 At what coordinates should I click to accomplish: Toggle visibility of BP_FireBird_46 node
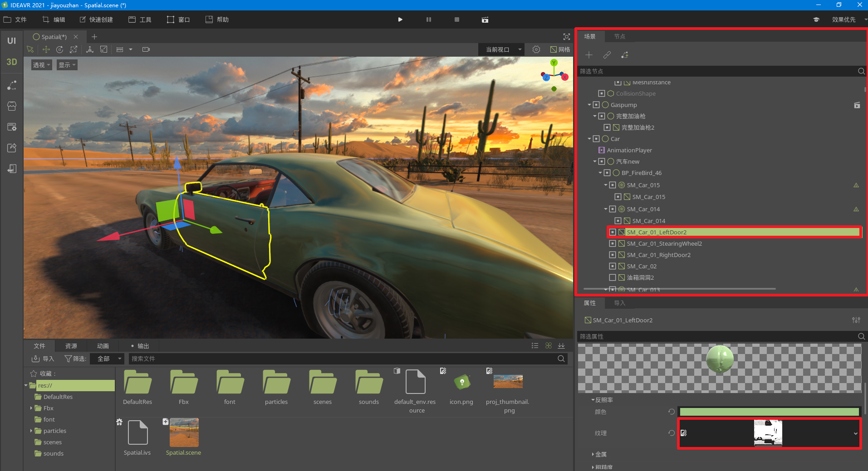607,173
